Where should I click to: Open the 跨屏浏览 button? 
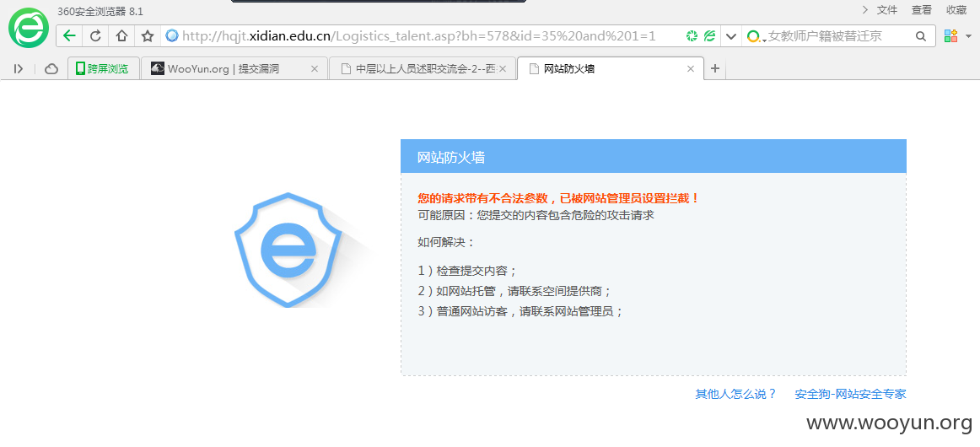tap(103, 69)
